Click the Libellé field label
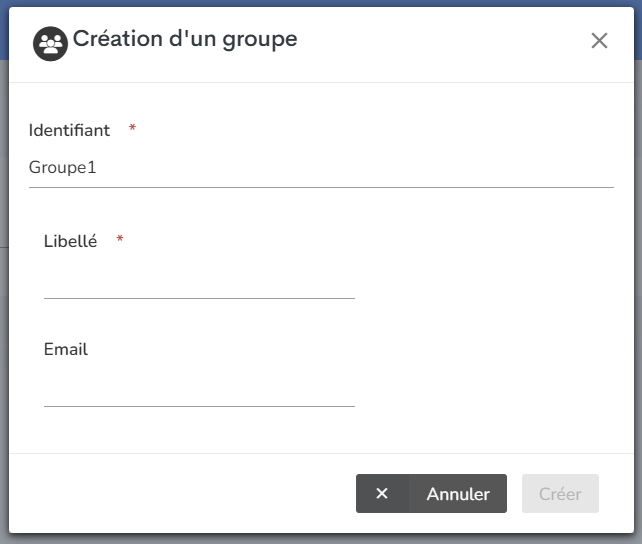642x544 pixels. pyautogui.click(x=70, y=240)
